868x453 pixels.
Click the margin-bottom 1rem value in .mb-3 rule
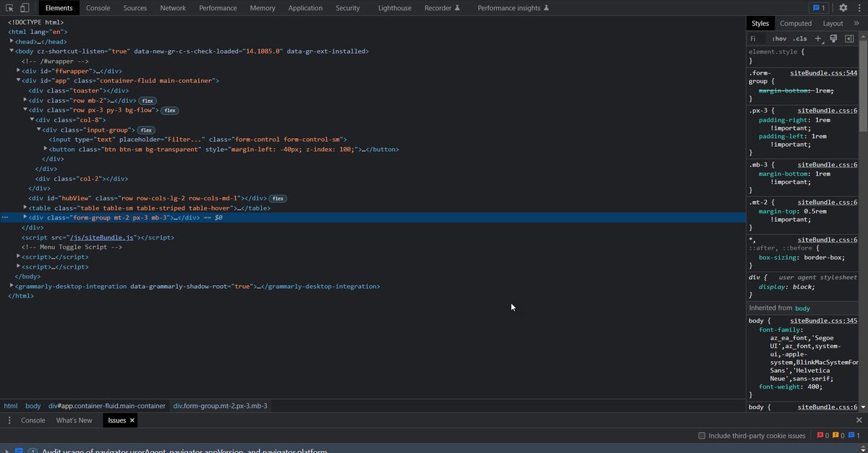coord(822,174)
